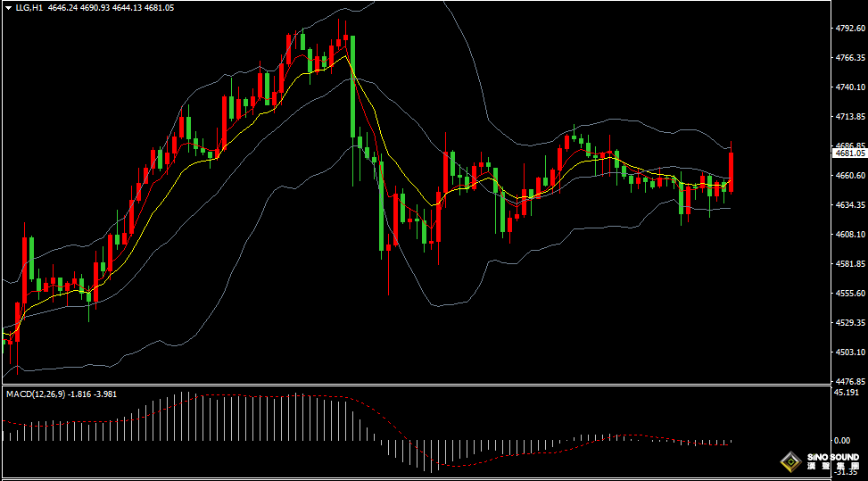
Task: Select the latest tall red candlestick
Action: pos(732,171)
